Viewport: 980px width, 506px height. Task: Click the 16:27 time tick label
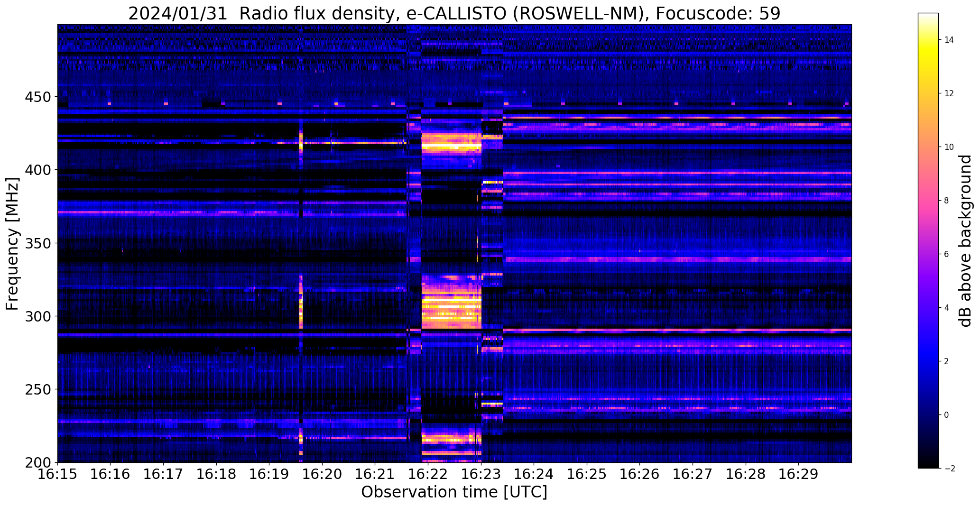pyautogui.click(x=693, y=474)
